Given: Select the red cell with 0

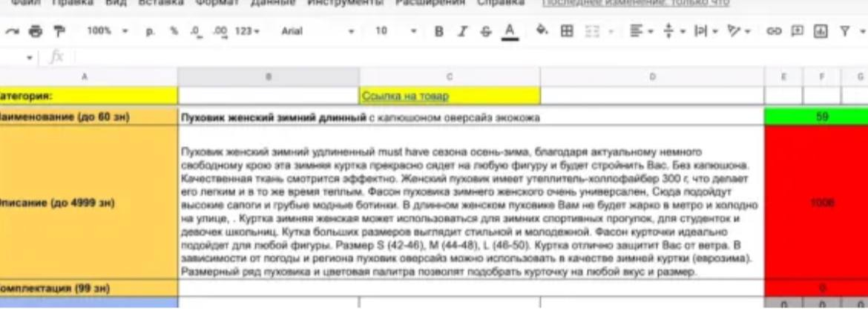Looking at the screenshot, I should coord(816,288).
